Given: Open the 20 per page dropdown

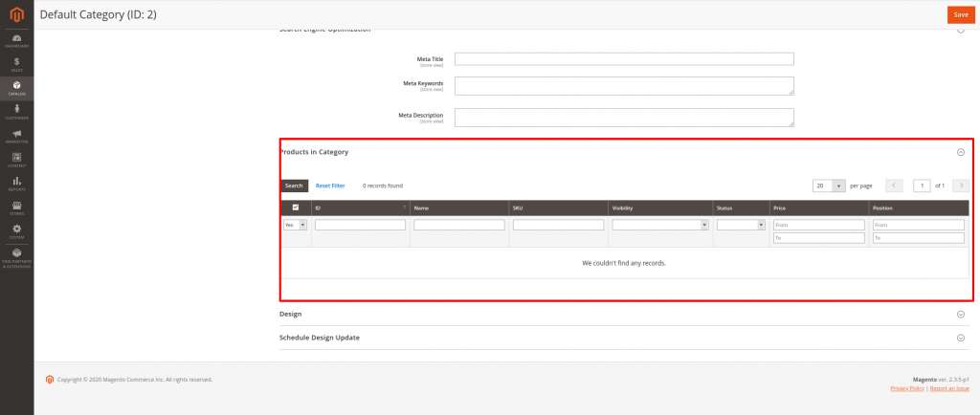Looking at the screenshot, I should click(x=830, y=186).
